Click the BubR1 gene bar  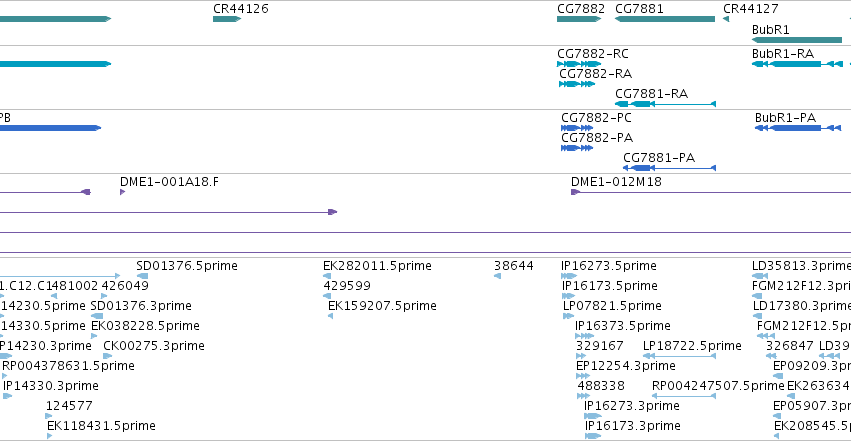[x=797, y=40]
